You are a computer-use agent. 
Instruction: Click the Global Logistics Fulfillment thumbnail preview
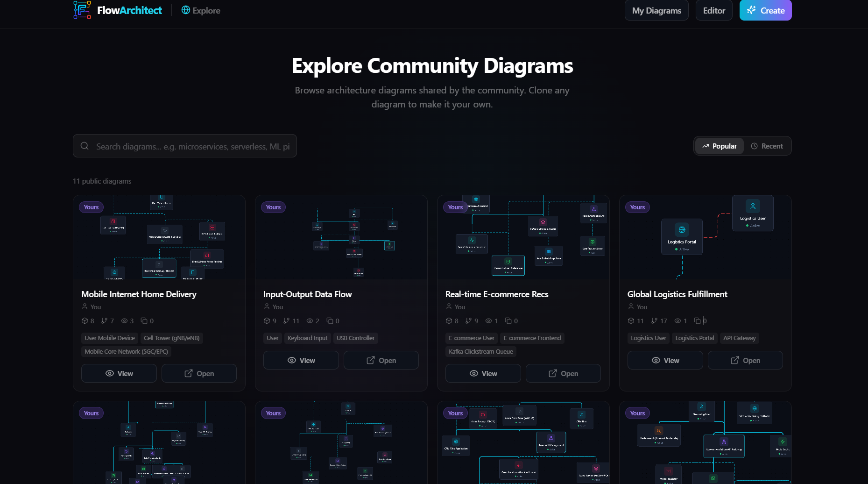[x=705, y=237]
